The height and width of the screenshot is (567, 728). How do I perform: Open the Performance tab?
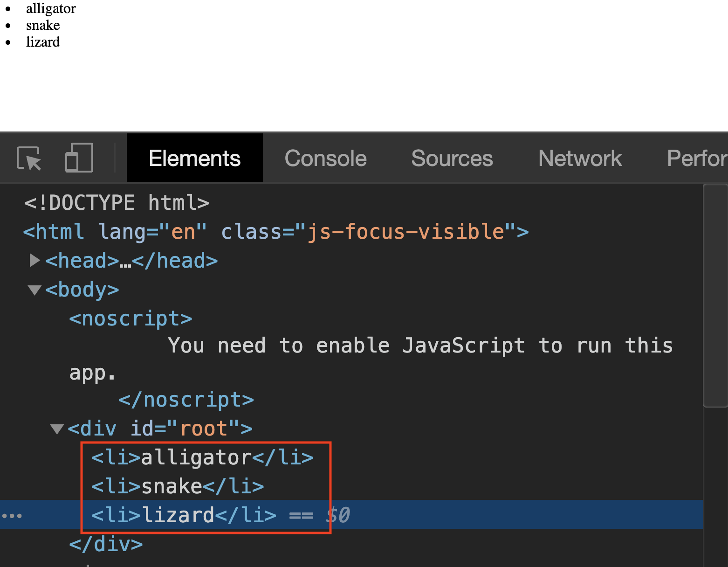pos(697,158)
